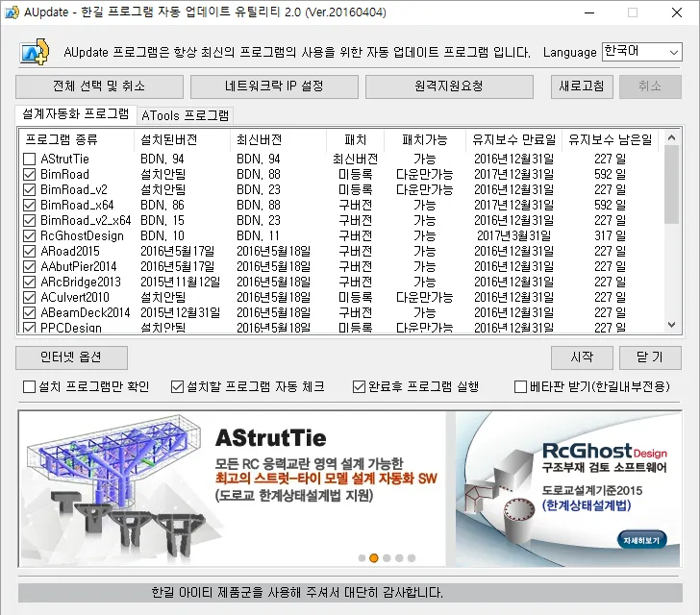Click the '패치가능' column header
700x615 pixels.
coord(425,139)
